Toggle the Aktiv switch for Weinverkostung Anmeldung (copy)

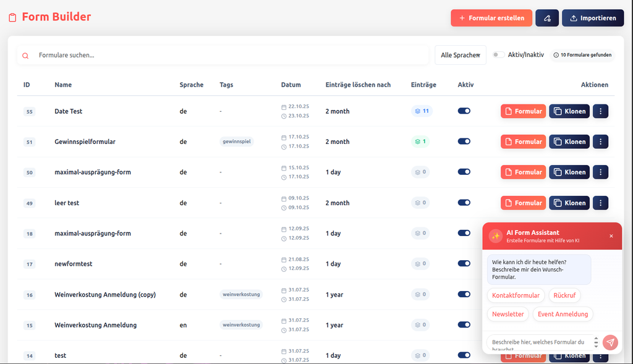point(464,294)
